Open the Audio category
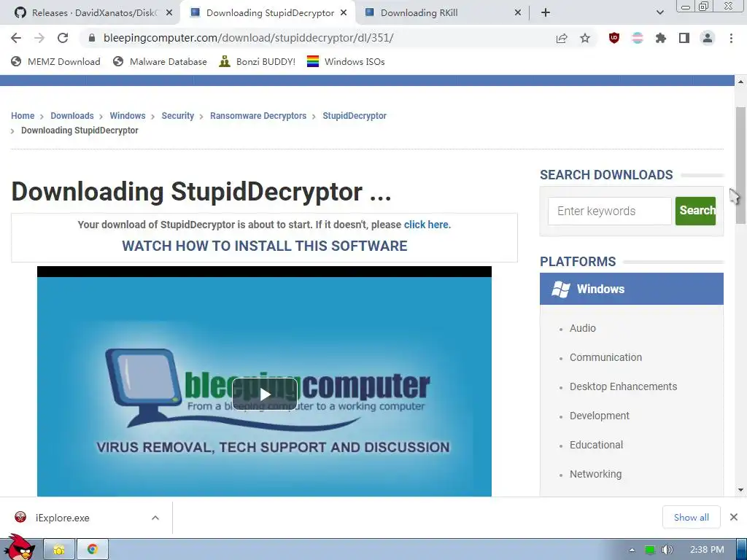Screen dimensions: 747x560 (x=583, y=328)
